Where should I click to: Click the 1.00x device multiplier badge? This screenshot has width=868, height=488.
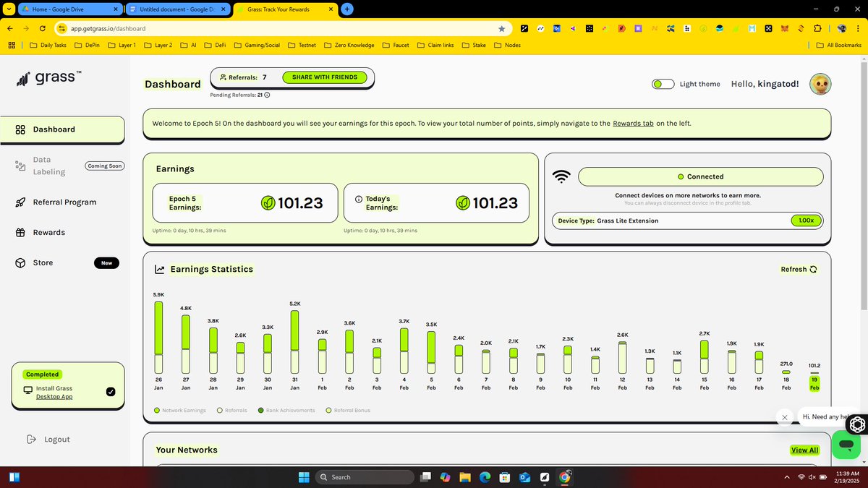pyautogui.click(x=806, y=221)
